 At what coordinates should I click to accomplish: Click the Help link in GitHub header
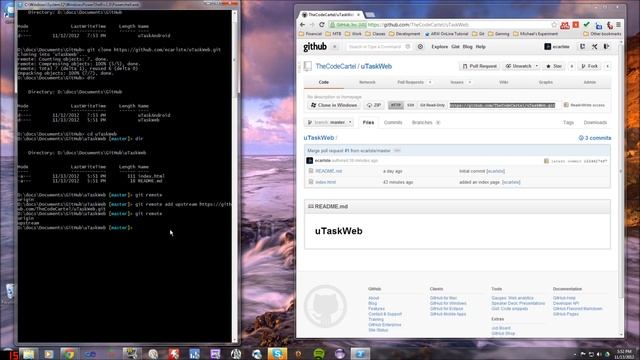[480, 47]
